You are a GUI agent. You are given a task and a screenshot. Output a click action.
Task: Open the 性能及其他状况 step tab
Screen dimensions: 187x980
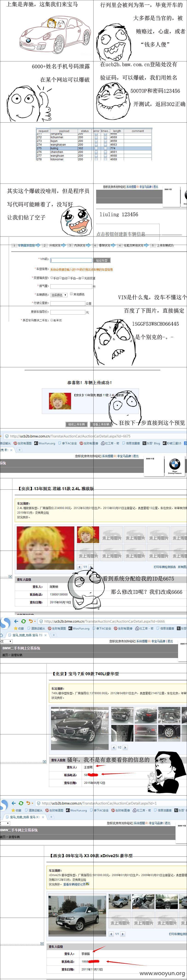[134, 245]
